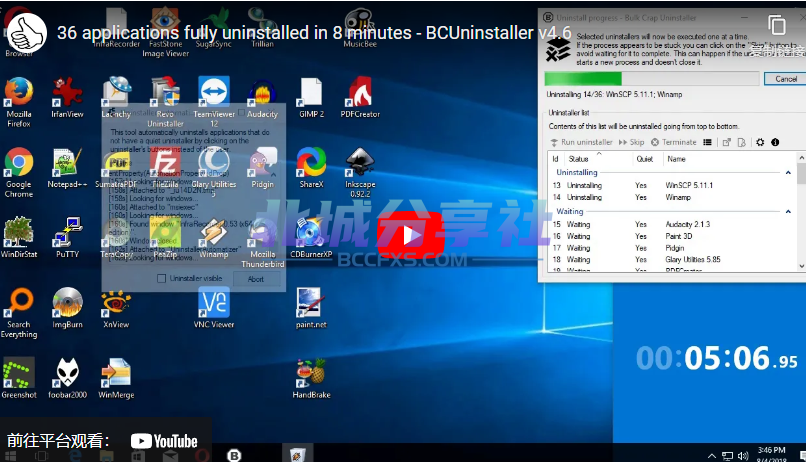Screen dimensions: 806x462
Task: Select the WinDirStat desktop icon
Action: pos(19,237)
